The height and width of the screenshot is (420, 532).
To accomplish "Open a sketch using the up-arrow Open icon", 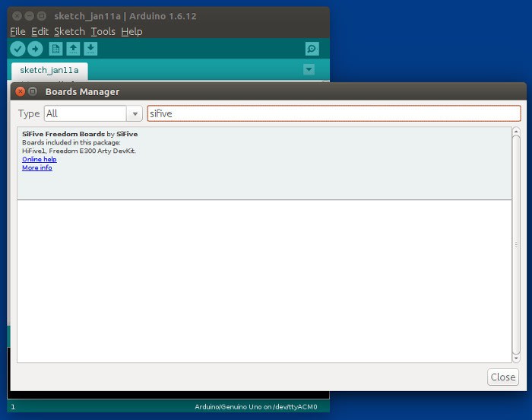I will pos(73,49).
